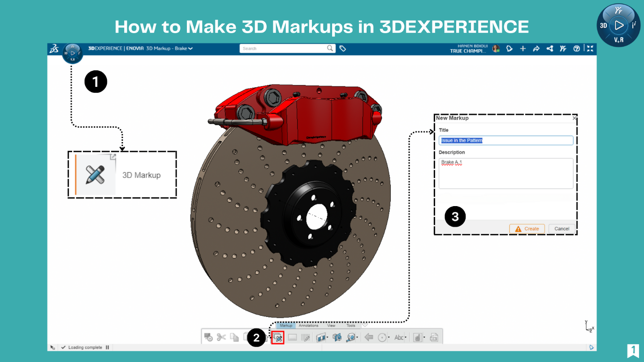Screen dimensions: 644x362
Task: Click the Cancel button in New Markup
Action: point(562,228)
